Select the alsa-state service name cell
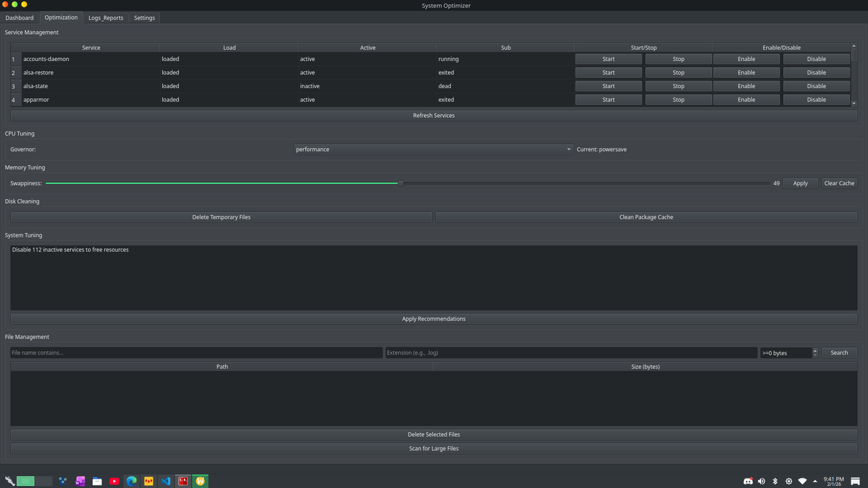Screen dimensions: 868x488 tap(91, 86)
